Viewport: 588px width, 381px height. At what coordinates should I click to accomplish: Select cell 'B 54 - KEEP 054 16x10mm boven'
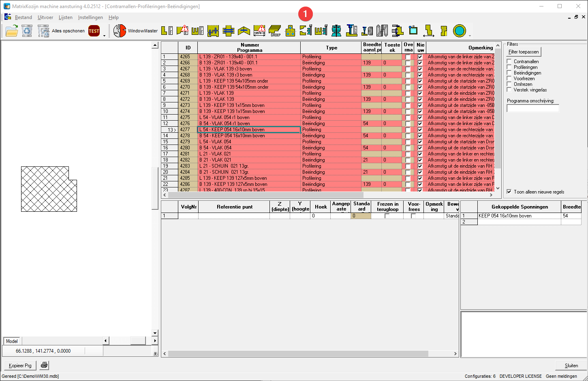click(249, 136)
